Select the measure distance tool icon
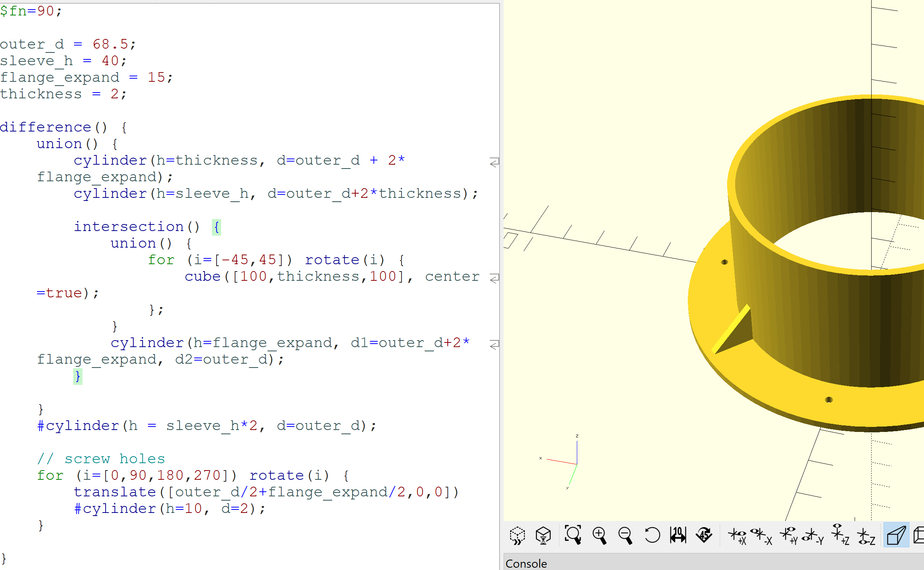 coord(678,535)
